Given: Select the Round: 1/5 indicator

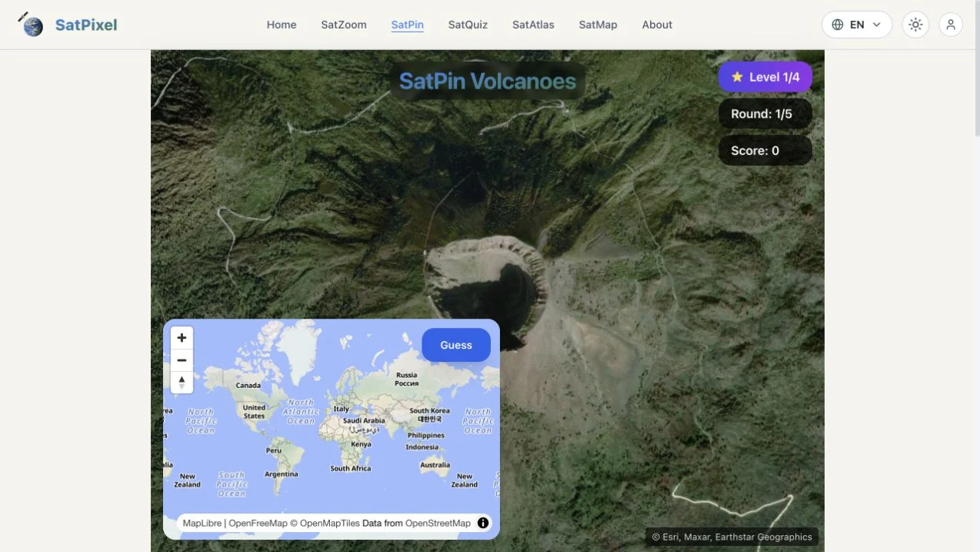Looking at the screenshot, I should coord(765,114).
